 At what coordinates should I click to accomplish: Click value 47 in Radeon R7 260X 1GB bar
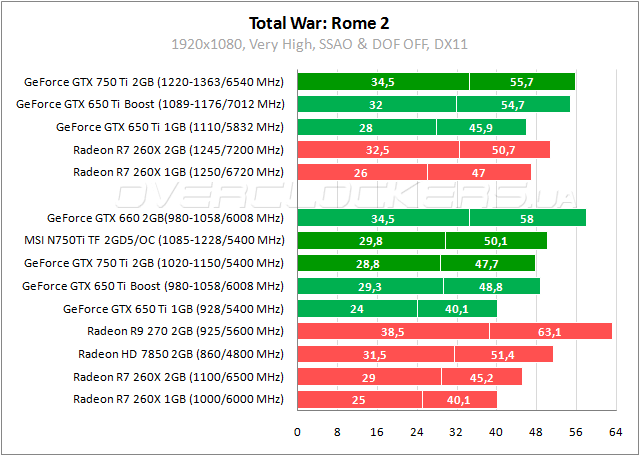tap(478, 173)
